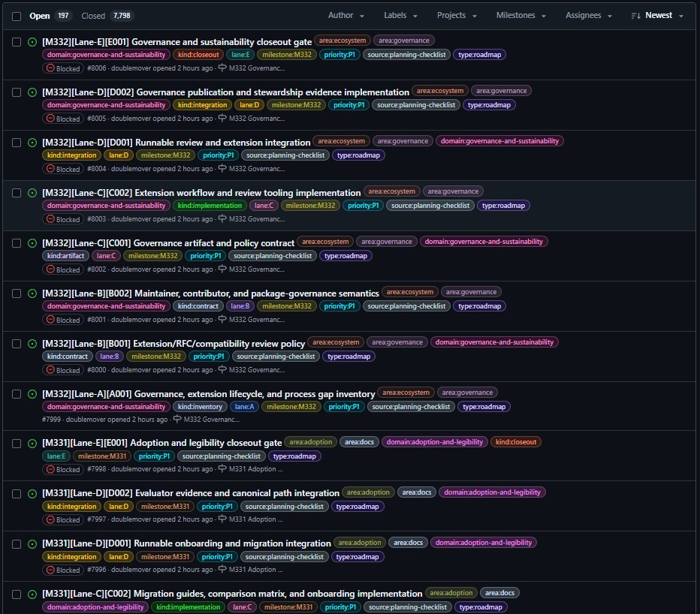This screenshot has height=614, width=700.
Task: Filter by kind:implementation label on C002 Extension workflow
Action: 210,205
